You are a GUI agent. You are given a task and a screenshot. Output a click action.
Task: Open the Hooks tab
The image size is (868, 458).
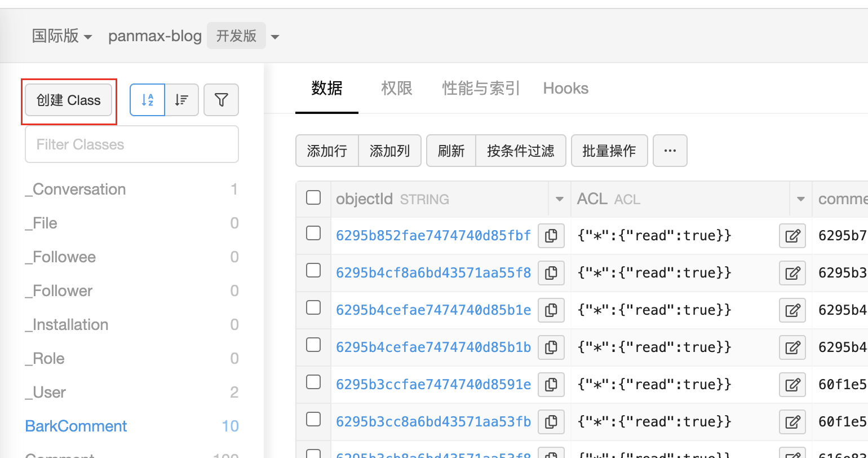tap(565, 89)
